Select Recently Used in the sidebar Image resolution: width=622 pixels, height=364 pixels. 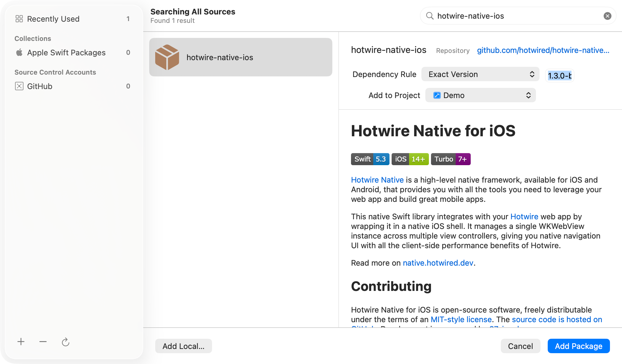click(x=53, y=19)
